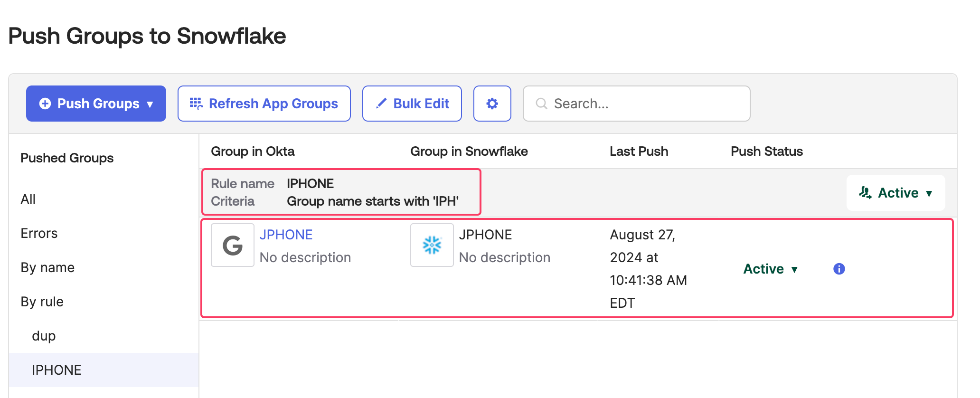Open JPHONE row Active push status dropdown
Screen dimensions: 980x398
pos(770,269)
